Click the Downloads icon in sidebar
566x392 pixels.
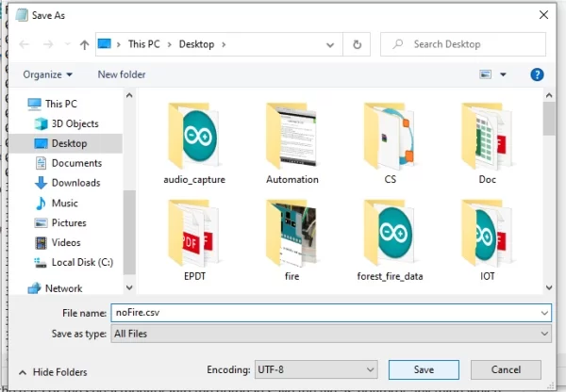tap(41, 183)
